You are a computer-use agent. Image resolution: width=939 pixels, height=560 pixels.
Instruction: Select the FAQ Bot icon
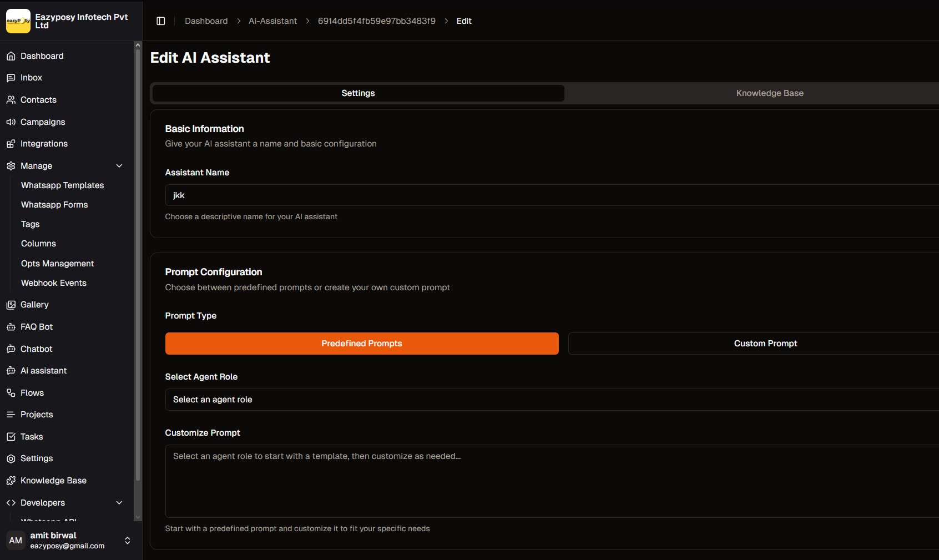pyautogui.click(x=11, y=327)
